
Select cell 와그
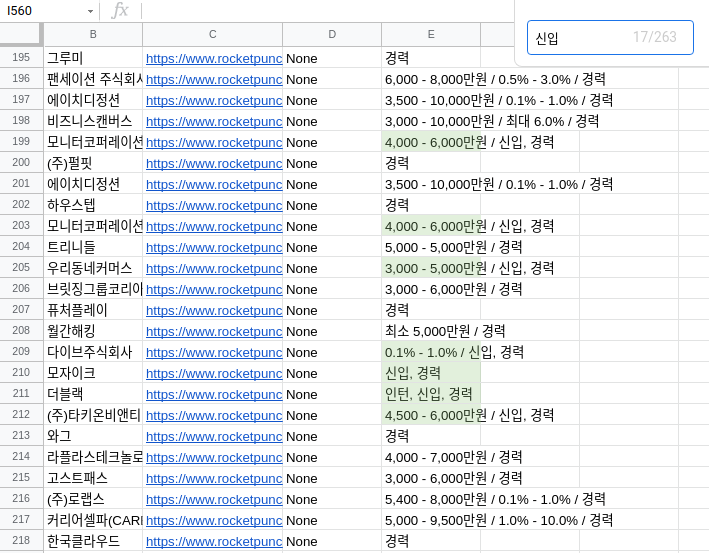[x=93, y=436]
